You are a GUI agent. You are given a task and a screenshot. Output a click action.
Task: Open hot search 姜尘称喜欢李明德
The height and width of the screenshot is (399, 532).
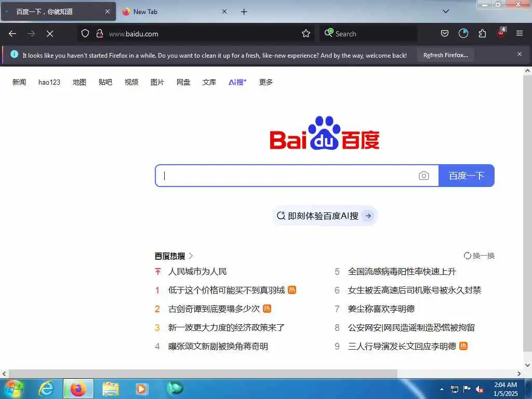coord(381,309)
